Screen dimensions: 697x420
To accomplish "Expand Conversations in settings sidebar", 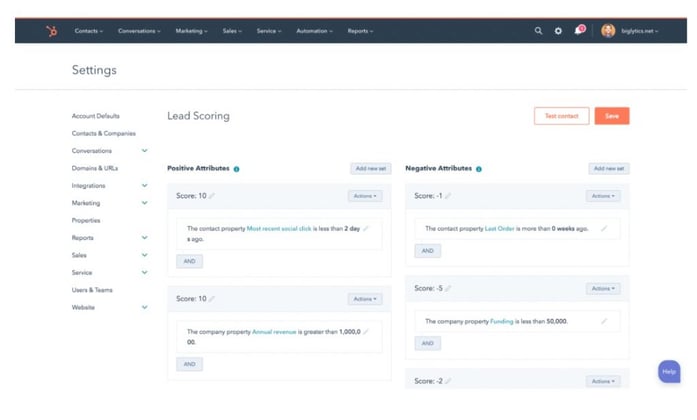I will coord(144,151).
